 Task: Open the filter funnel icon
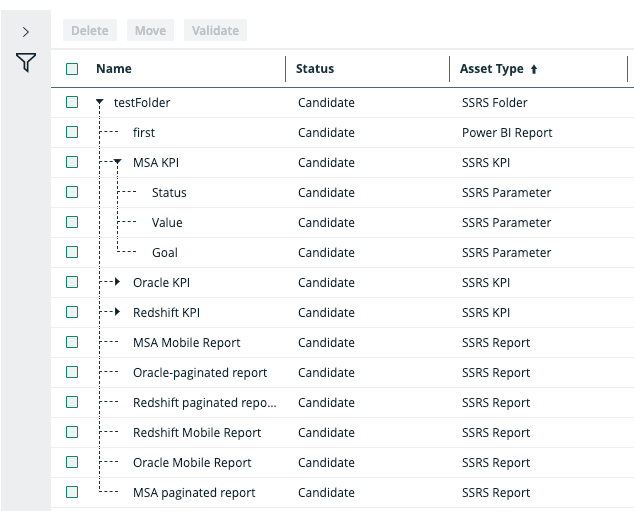[x=26, y=64]
